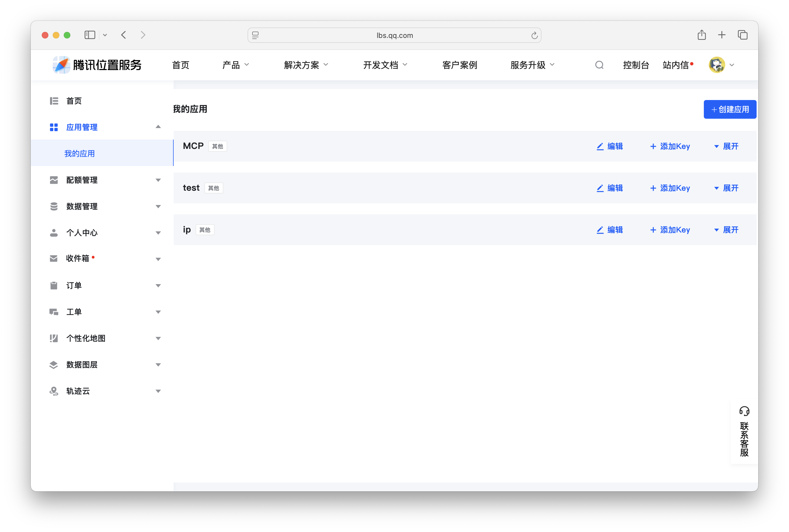Screen dimensions: 789x532
Task: Open the 轨迹云 trajectory cloud icon
Action: (54, 391)
